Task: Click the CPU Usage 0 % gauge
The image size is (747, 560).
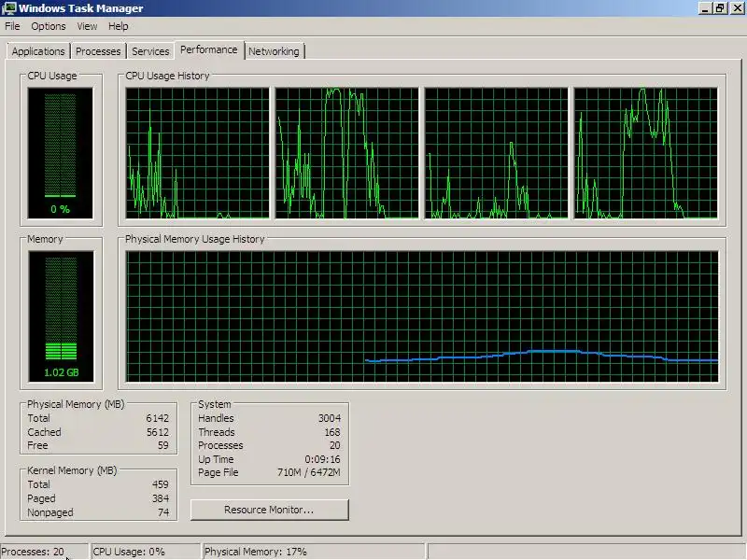Action: [61, 153]
